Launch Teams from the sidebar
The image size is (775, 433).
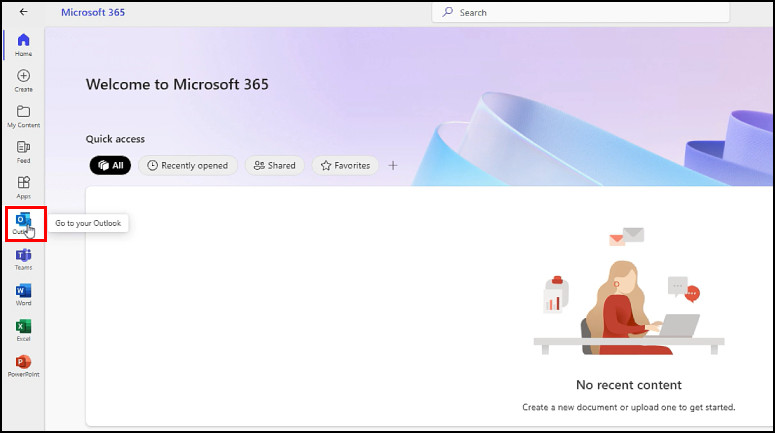coord(23,260)
